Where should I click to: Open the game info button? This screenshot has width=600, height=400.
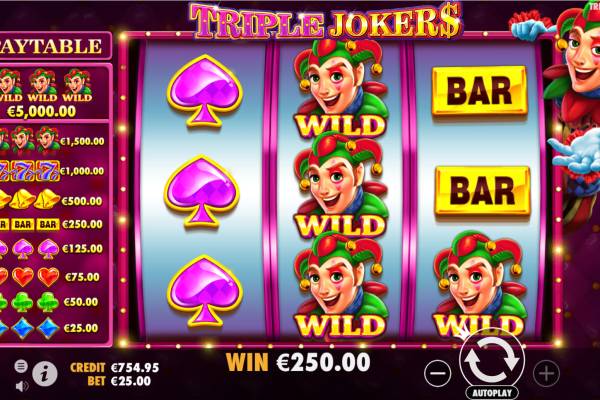coord(45,374)
